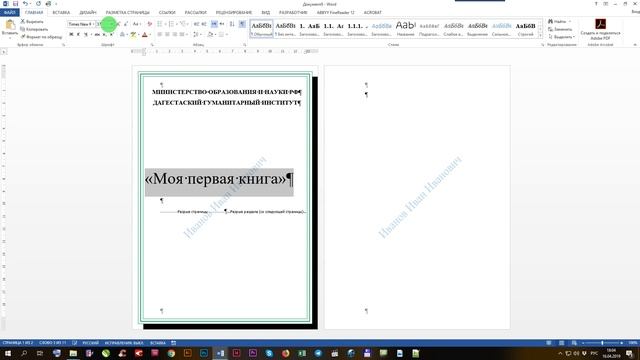Screen dimensions: 640x360
Task: Clear all formatting with eraser icon
Action: point(149,24)
